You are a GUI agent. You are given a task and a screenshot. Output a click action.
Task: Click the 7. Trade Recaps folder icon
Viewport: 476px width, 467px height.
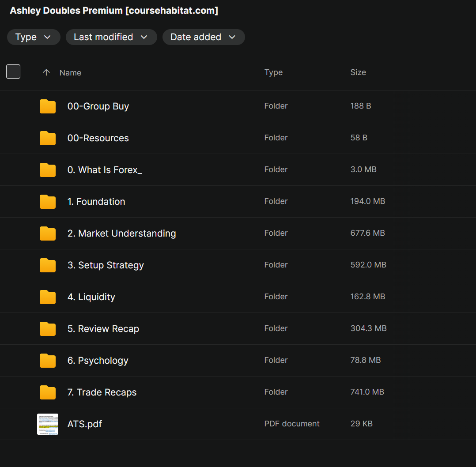tap(48, 392)
